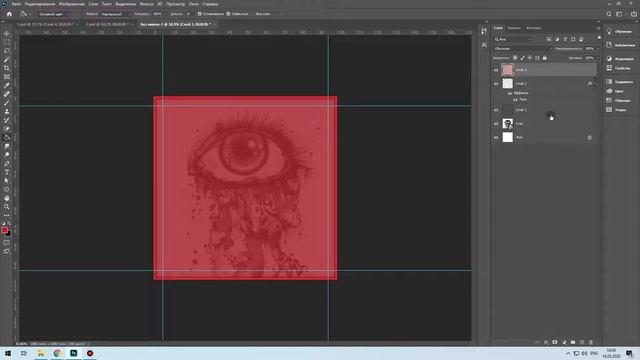Select the Move tool
Viewport: 640px width, 360px height.
[7, 33]
